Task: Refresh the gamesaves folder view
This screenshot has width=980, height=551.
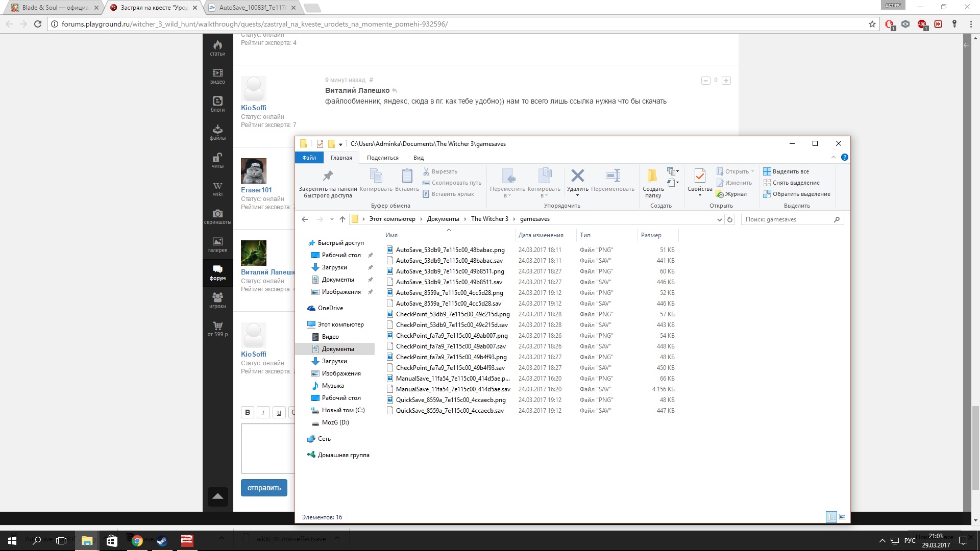Action: pyautogui.click(x=730, y=219)
